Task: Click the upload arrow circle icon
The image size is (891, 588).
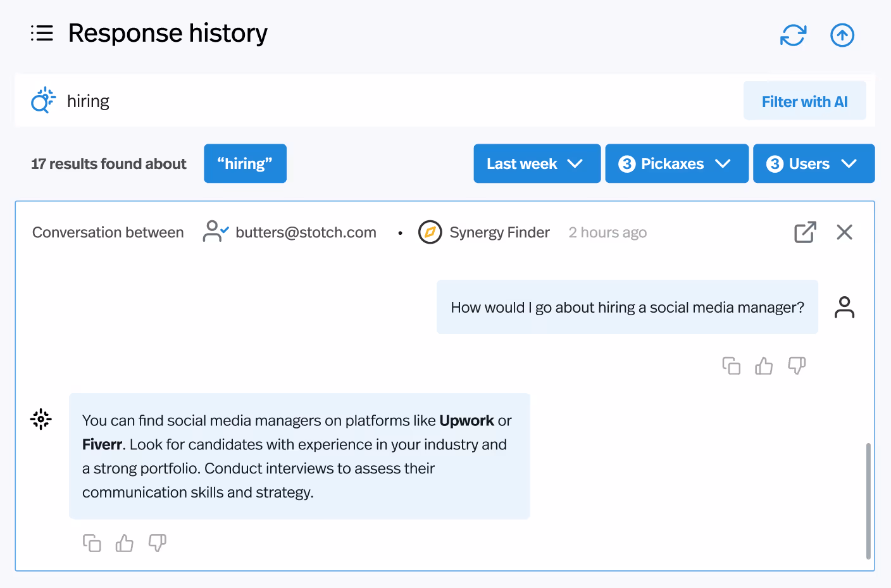Action: (842, 35)
